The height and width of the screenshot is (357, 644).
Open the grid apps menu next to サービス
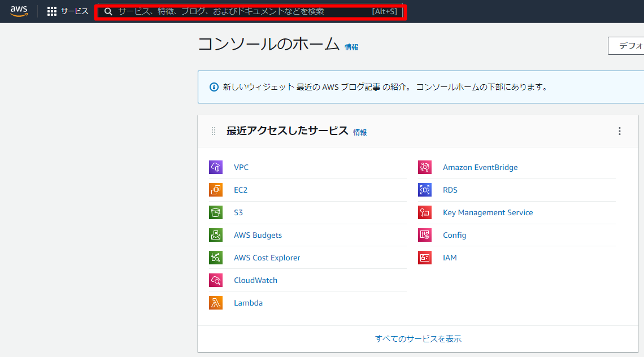(52, 11)
